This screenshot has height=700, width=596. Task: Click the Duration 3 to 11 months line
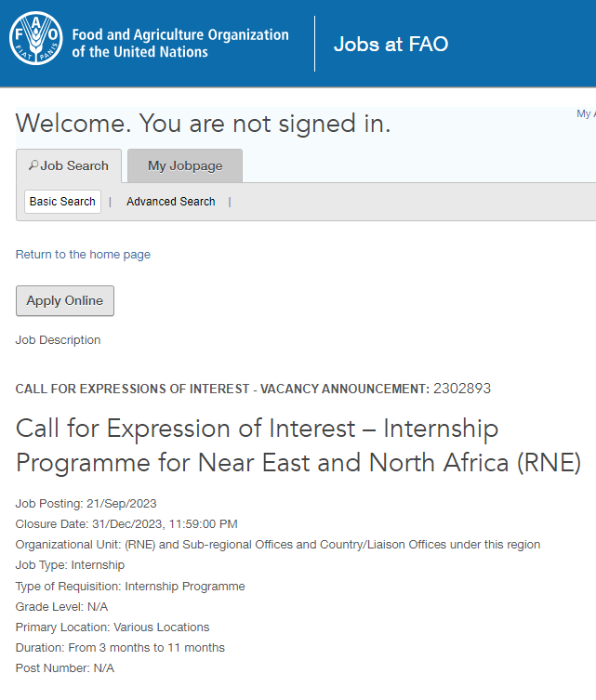[120, 648]
